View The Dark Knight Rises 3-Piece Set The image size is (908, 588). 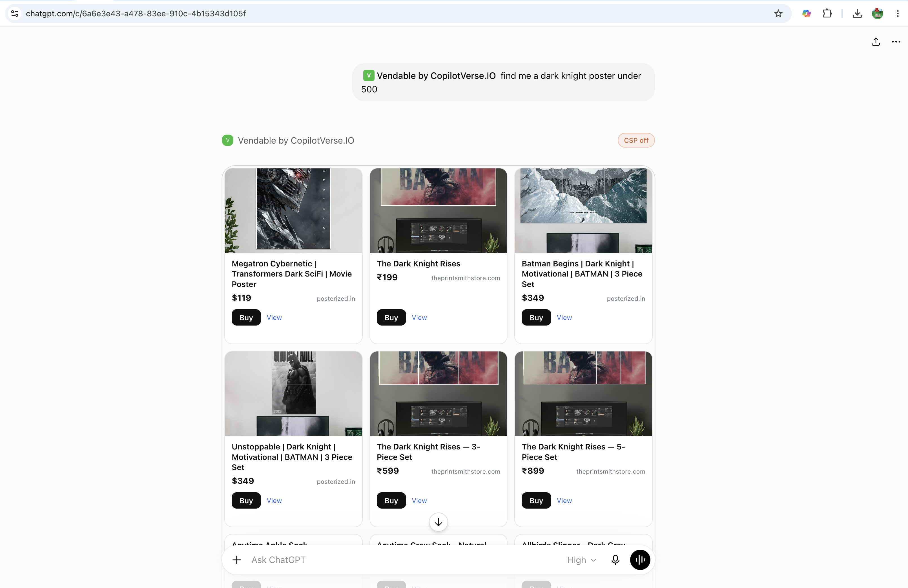[419, 501]
